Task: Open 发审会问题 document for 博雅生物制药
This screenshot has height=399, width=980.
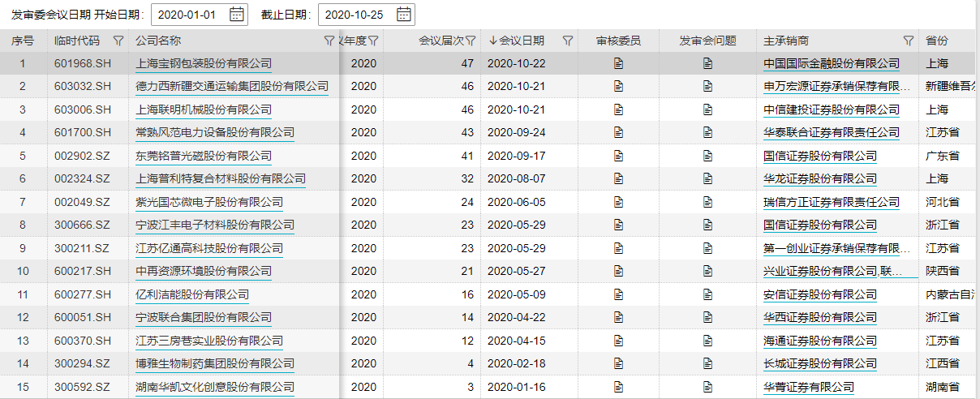Action: [x=707, y=363]
